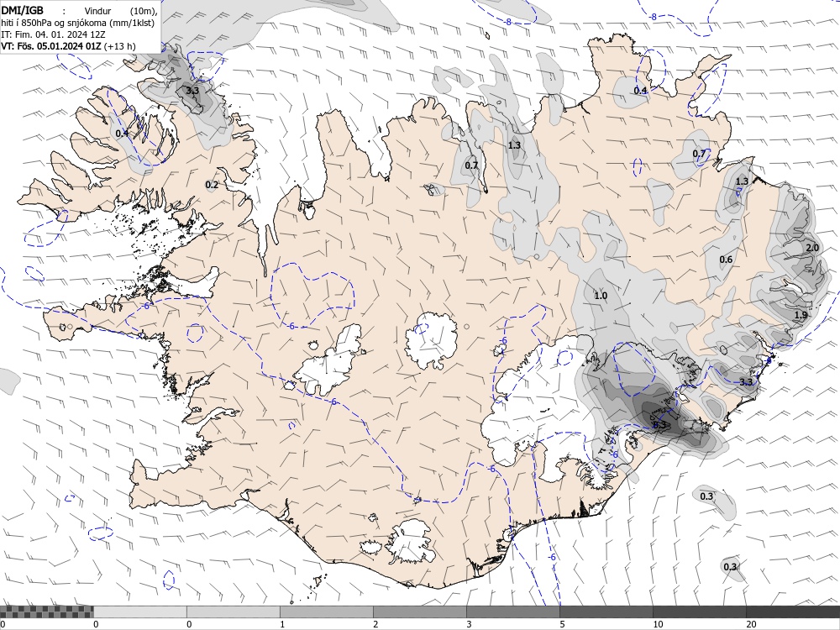Click the 0.2 snowfall value in the Westfjords

pos(212,186)
